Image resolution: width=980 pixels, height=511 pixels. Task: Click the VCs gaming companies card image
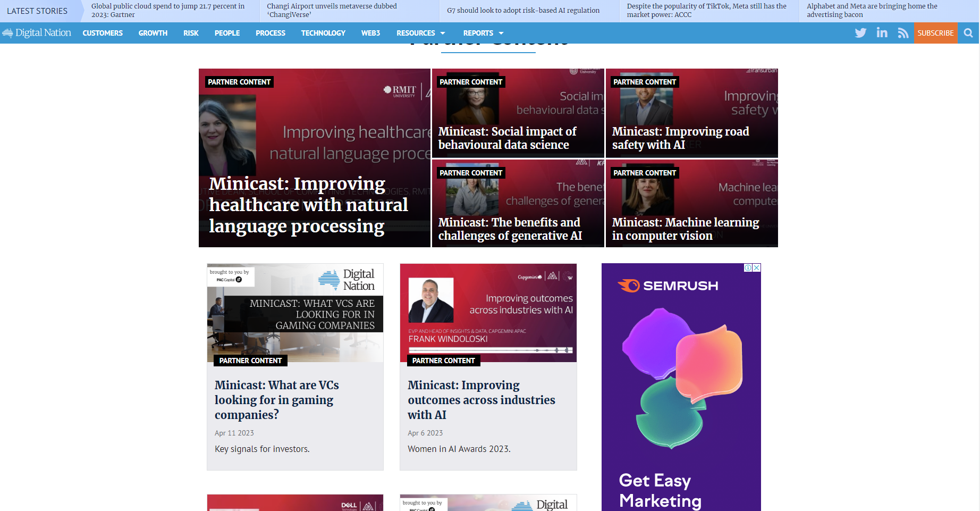[x=295, y=313]
